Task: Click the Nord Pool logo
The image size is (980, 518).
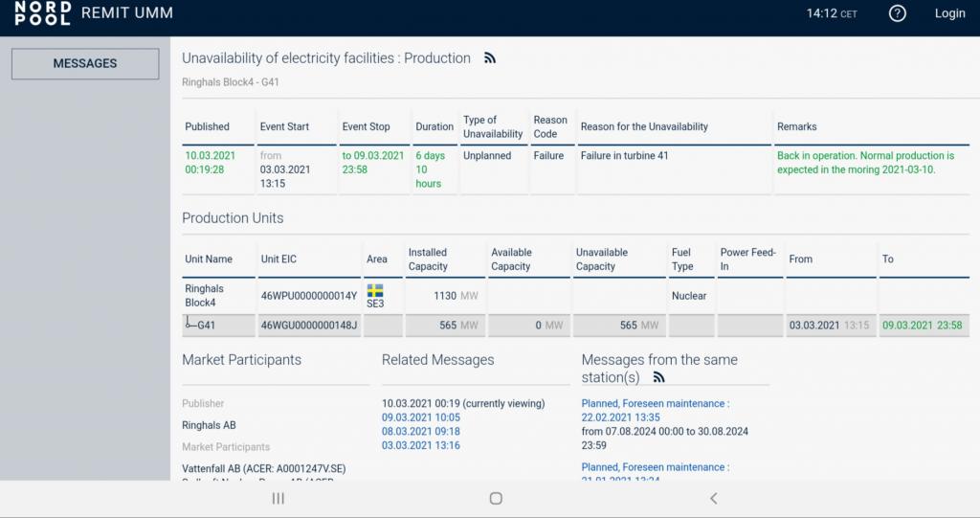Action: 42,13
